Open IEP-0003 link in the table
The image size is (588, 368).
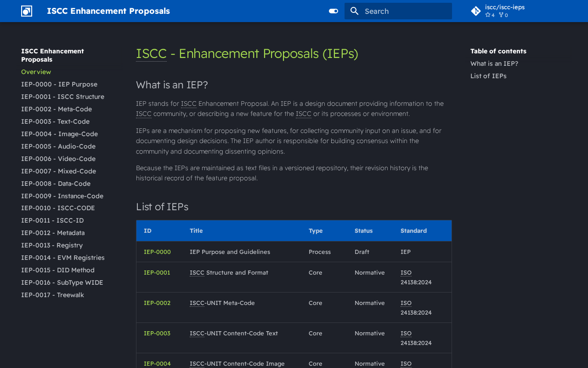click(x=157, y=333)
